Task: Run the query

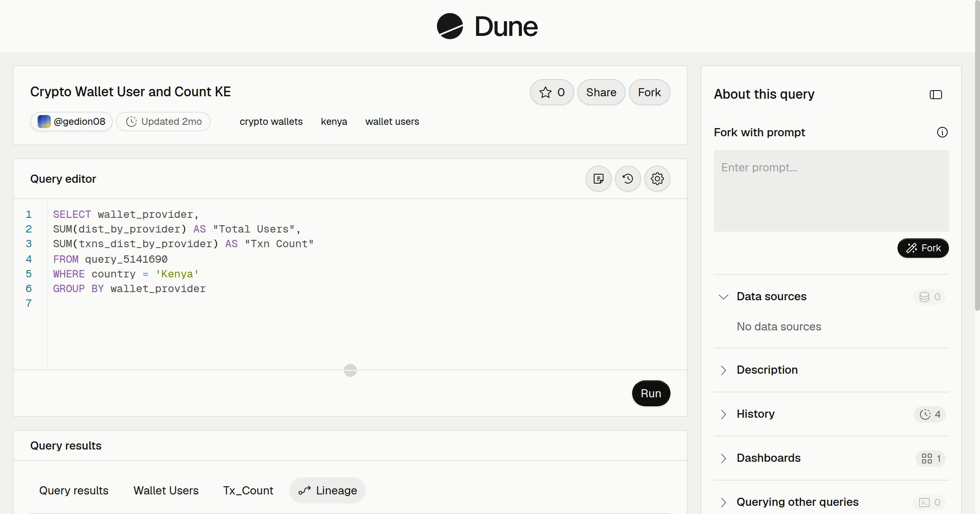Action: (651, 393)
